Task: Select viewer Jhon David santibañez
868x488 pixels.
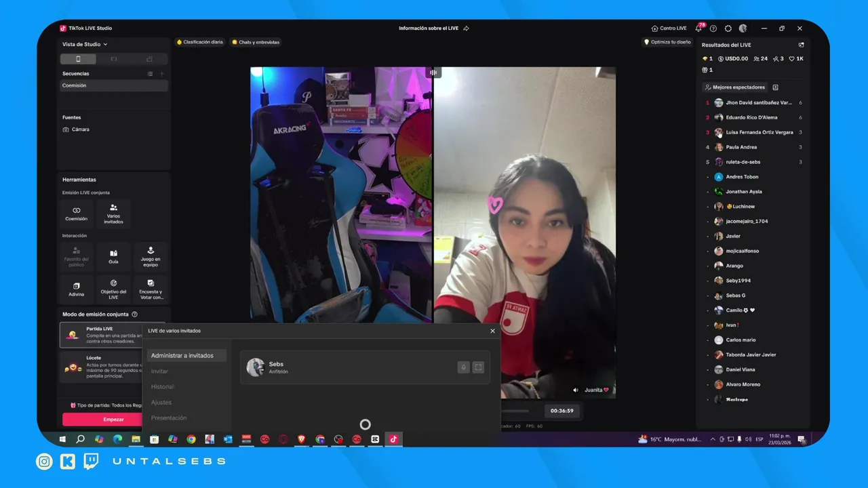Action: pos(754,103)
